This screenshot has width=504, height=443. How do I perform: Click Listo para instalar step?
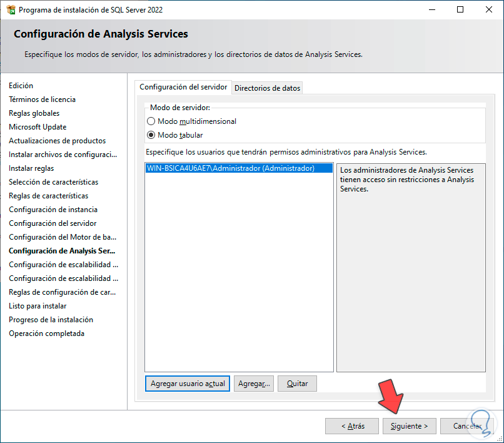38,306
